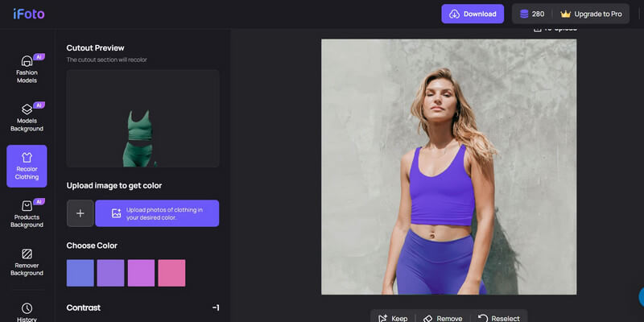Screen dimensions: 644x322
Task: Choose the magenta-violet color swatch
Action: tap(141, 273)
